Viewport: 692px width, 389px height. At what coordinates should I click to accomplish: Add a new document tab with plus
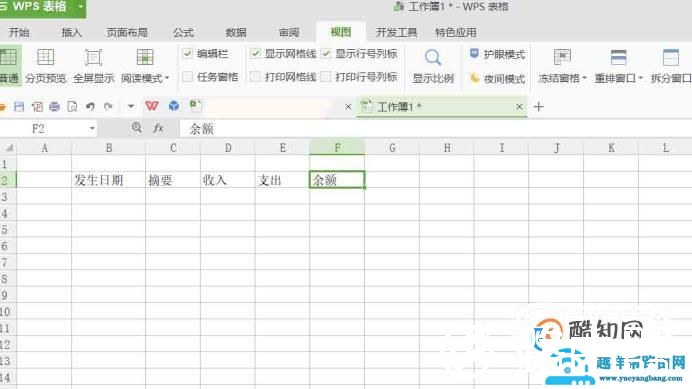[x=538, y=106]
